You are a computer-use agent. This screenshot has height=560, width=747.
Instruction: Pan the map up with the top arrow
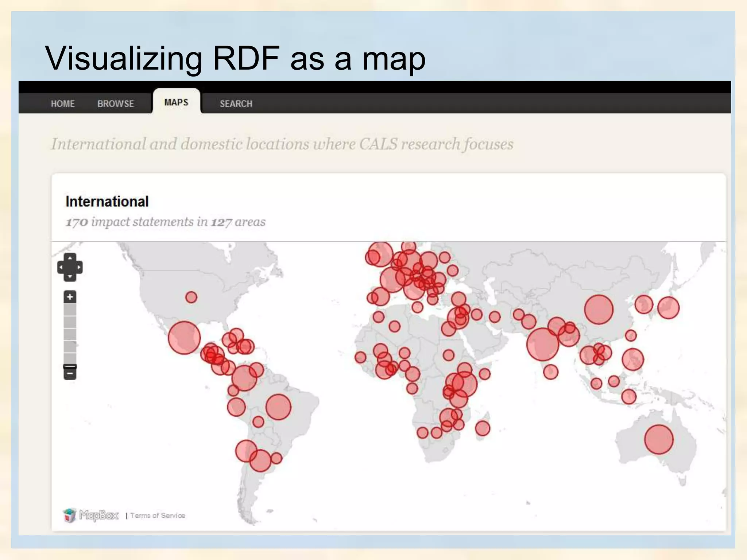[x=70, y=258]
